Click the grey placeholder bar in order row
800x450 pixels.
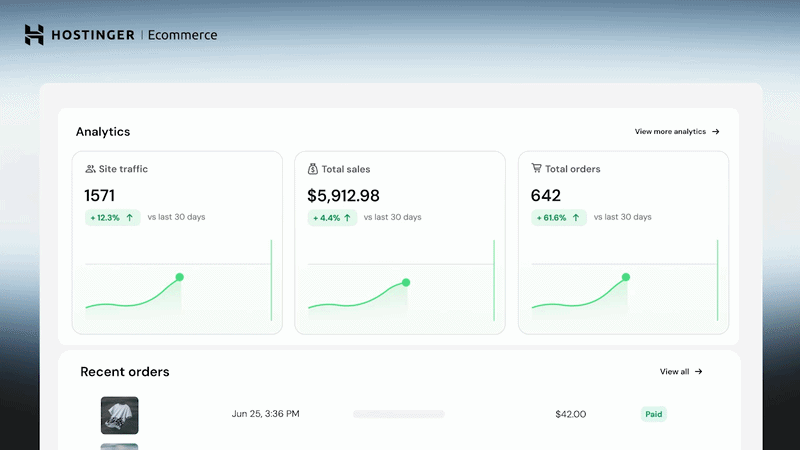pyautogui.click(x=398, y=414)
